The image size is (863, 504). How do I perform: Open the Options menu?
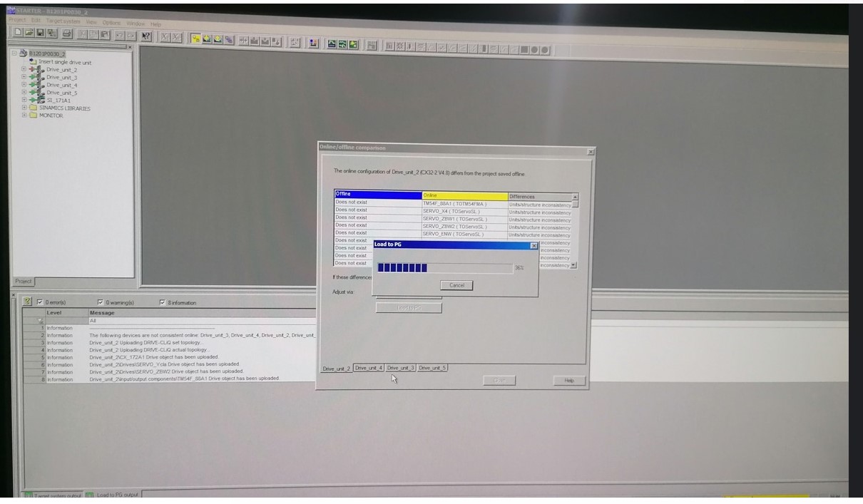pyautogui.click(x=111, y=23)
